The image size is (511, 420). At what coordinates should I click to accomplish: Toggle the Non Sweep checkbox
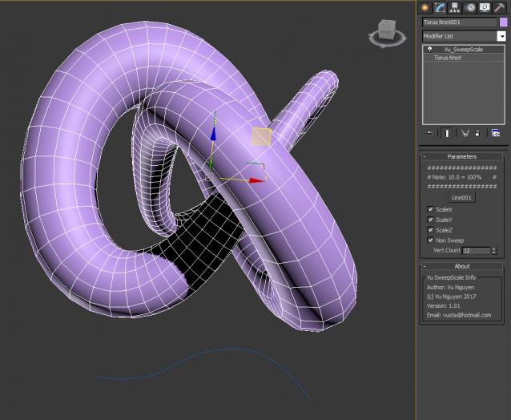point(431,240)
